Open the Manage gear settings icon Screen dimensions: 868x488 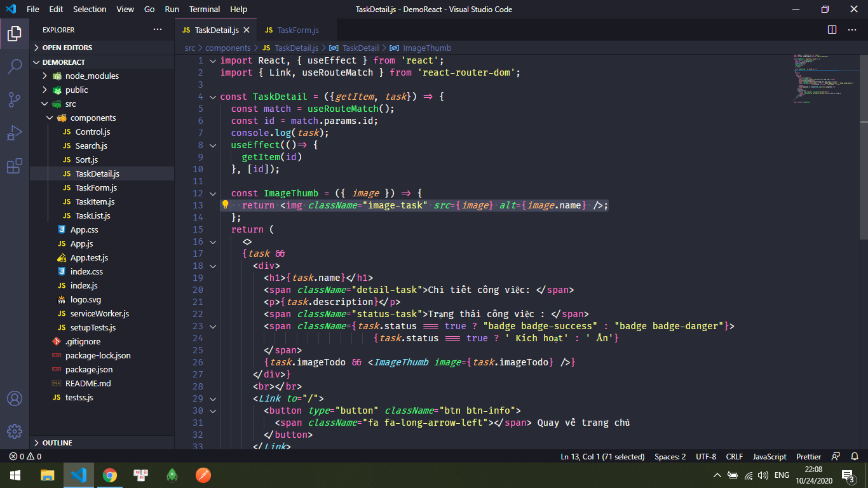pos(15,431)
